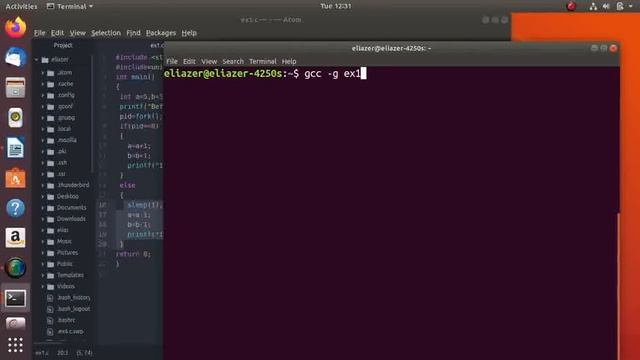Switch to Atom via its dock icon
The width and height of the screenshot is (640, 360).
pyautogui.click(x=16, y=268)
